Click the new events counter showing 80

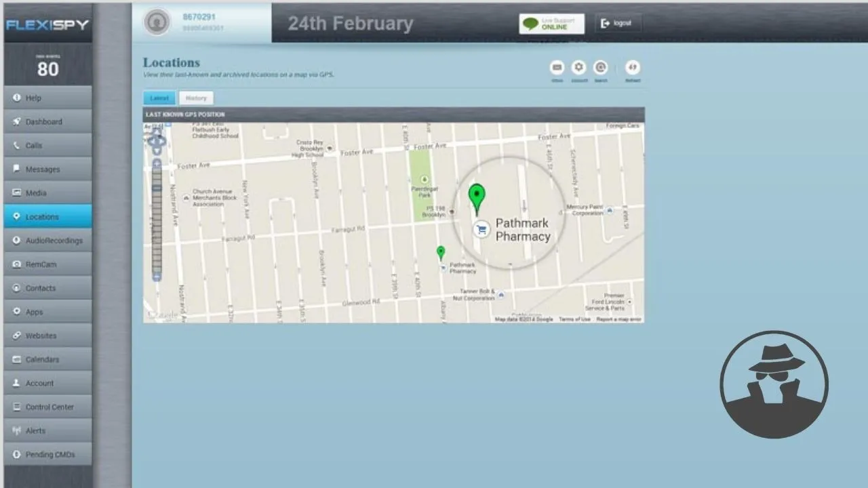click(x=48, y=66)
